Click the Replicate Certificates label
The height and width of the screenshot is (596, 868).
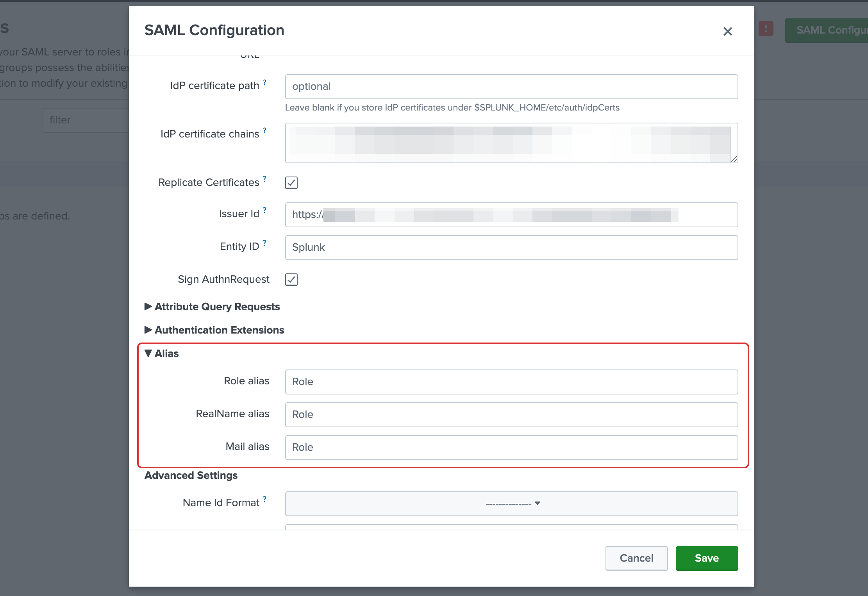pyautogui.click(x=209, y=182)
